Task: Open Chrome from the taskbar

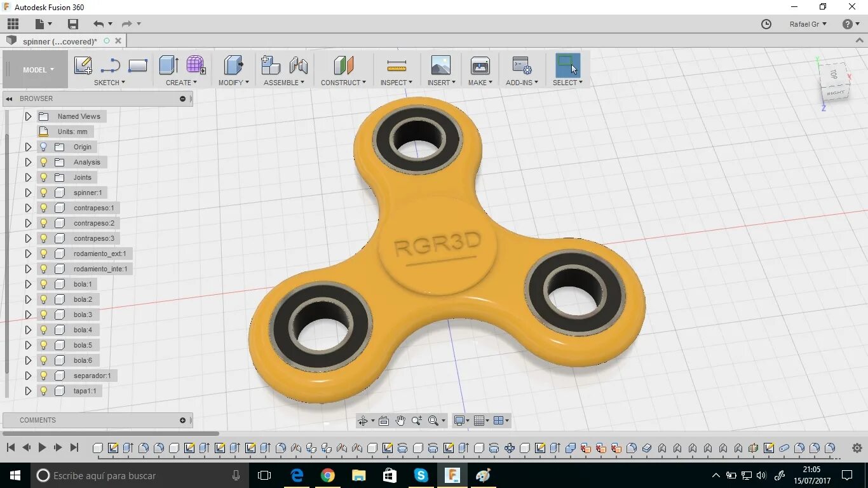Action: click(x=328, y=475)
